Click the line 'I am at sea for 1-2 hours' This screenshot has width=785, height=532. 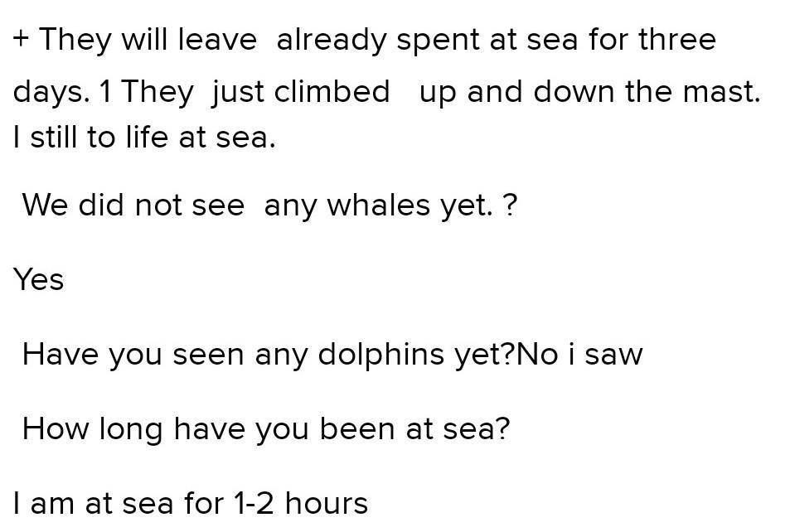click(x=190, y=503)
